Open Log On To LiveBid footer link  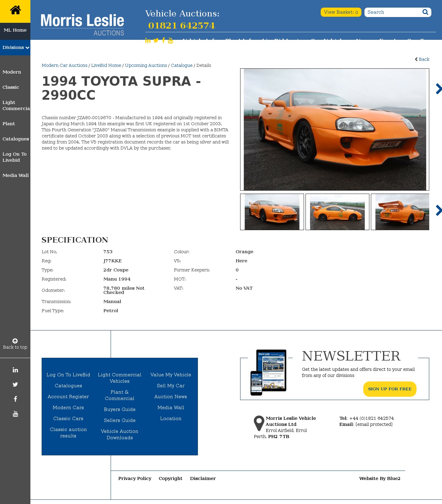coord(68,375)
